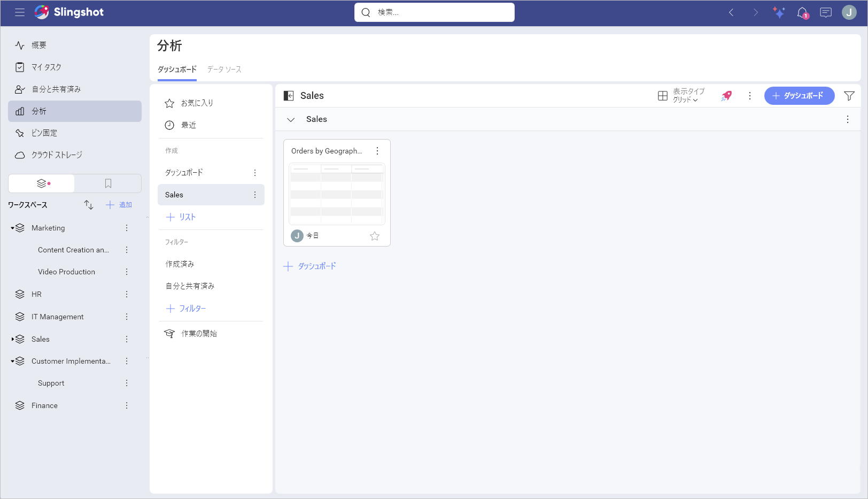
Task: Click the Slingshot logo
Action: [x=69, y=12]
